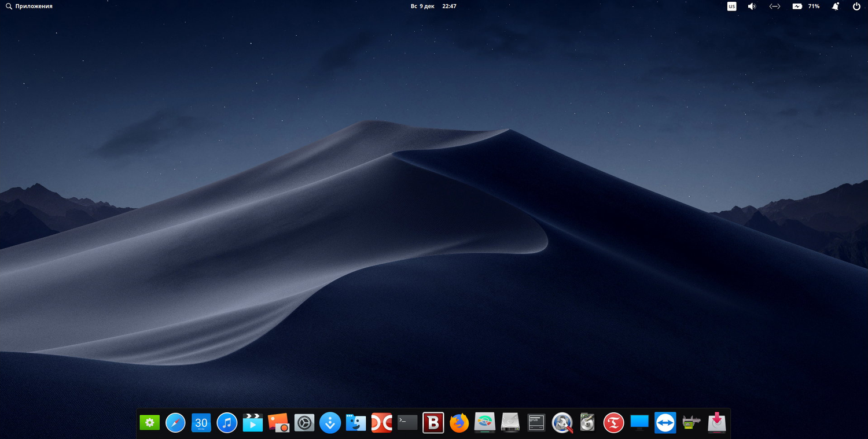The width and height of the screenshot is (868, 439).
Task: Open the date and time calendar indicator
Action: click(433, 6)
